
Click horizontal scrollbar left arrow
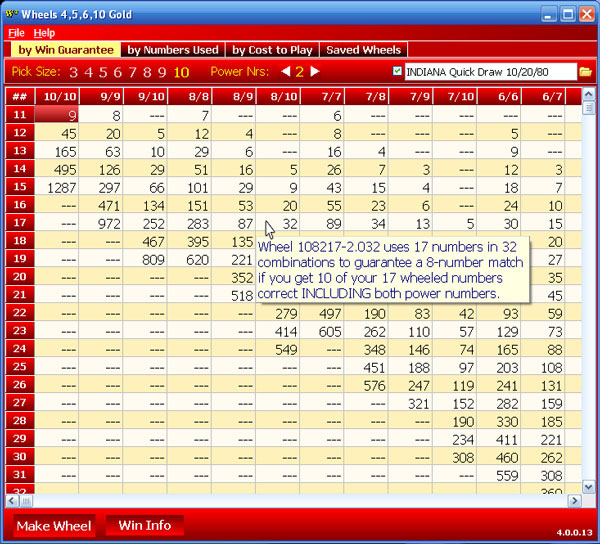[11, 500]
